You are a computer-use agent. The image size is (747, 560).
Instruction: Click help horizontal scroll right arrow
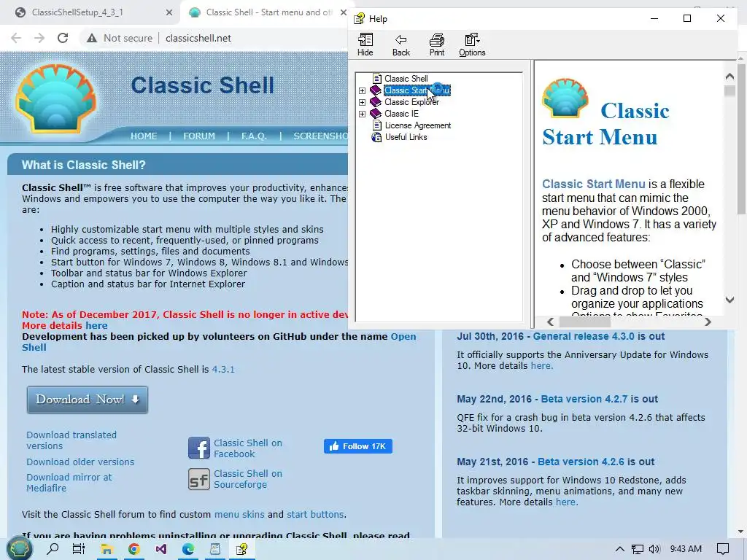[708, 322]
